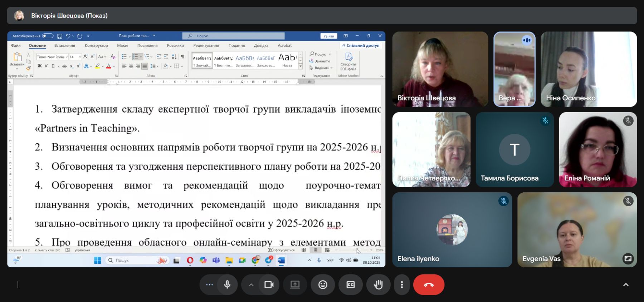
Task: Leave the call with the red button
Action: (429, 284)
